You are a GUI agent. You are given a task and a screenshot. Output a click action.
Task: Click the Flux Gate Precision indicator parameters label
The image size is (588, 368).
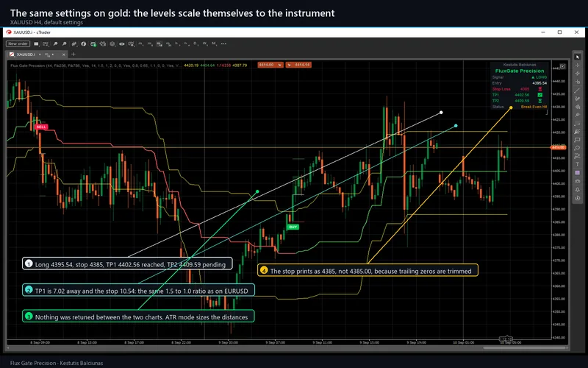pos(96,66)
